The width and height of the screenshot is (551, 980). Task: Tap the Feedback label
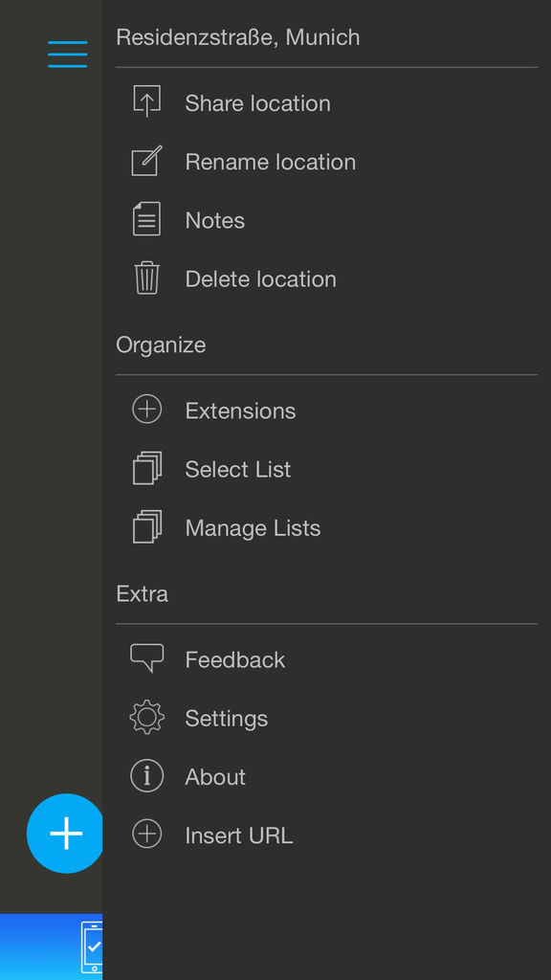click(x=235, y=659)
